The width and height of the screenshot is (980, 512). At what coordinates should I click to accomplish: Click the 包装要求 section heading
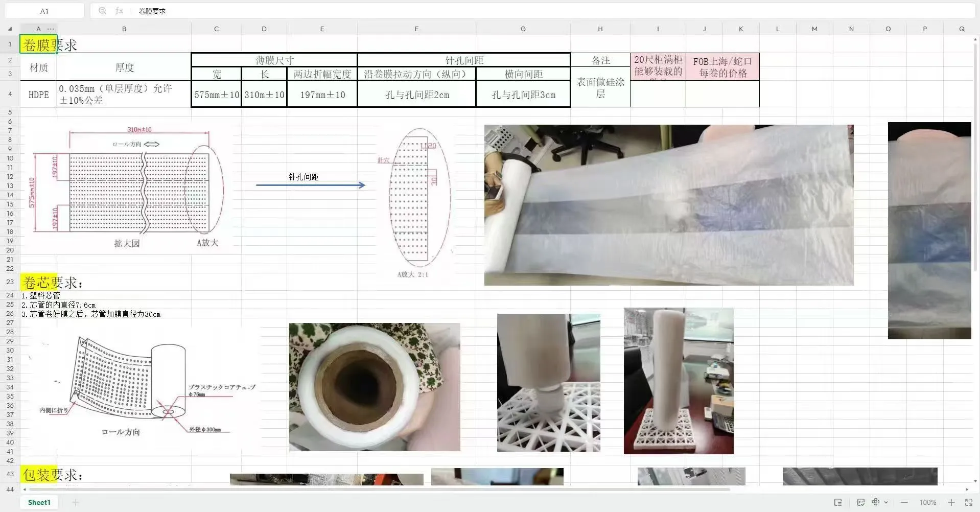pyautogui.click(x=53, y=475)
